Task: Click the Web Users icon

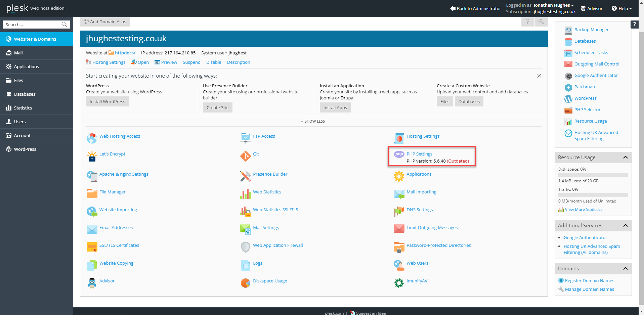Action: 399,265
